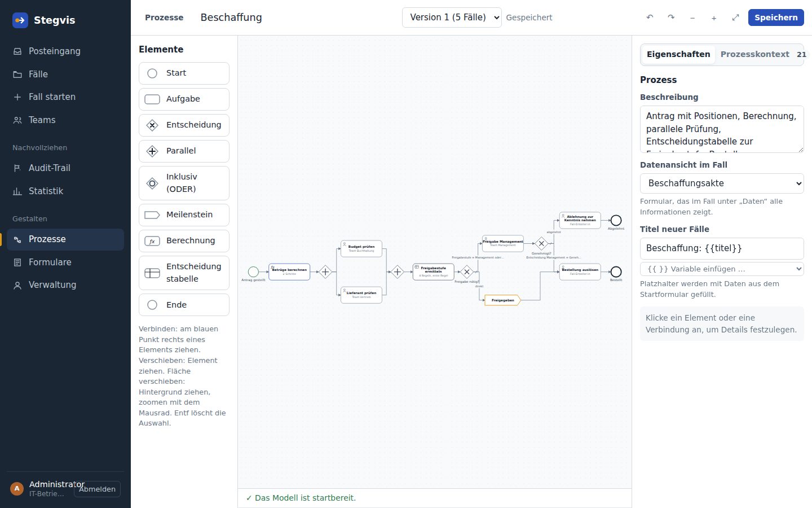Pick the Start element in the Elemente palette

[184, 73]
